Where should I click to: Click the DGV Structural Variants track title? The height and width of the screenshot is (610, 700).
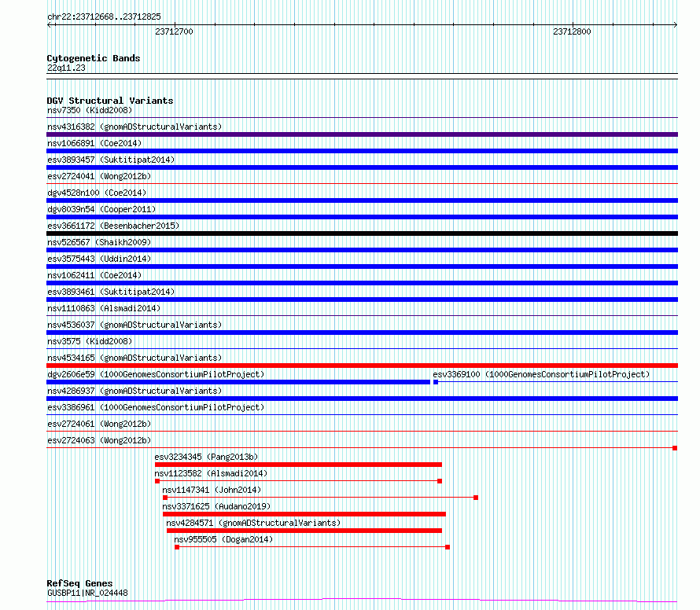click(110, 101)
